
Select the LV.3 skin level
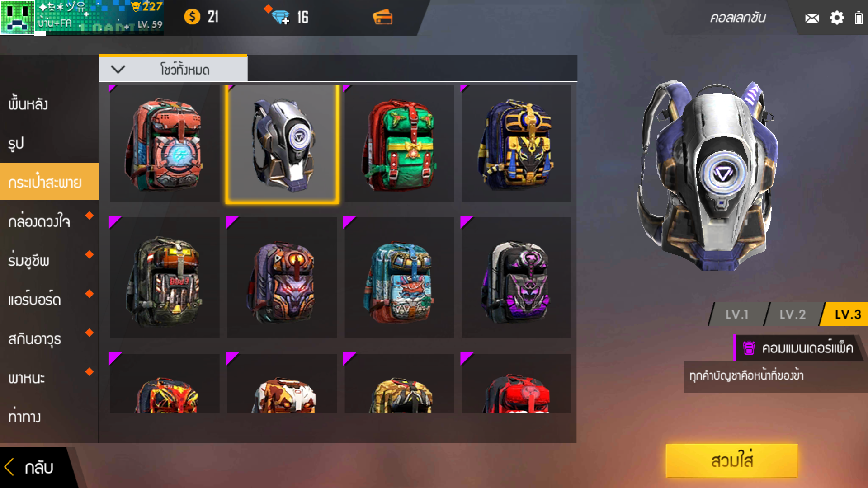tap(845, 314)
